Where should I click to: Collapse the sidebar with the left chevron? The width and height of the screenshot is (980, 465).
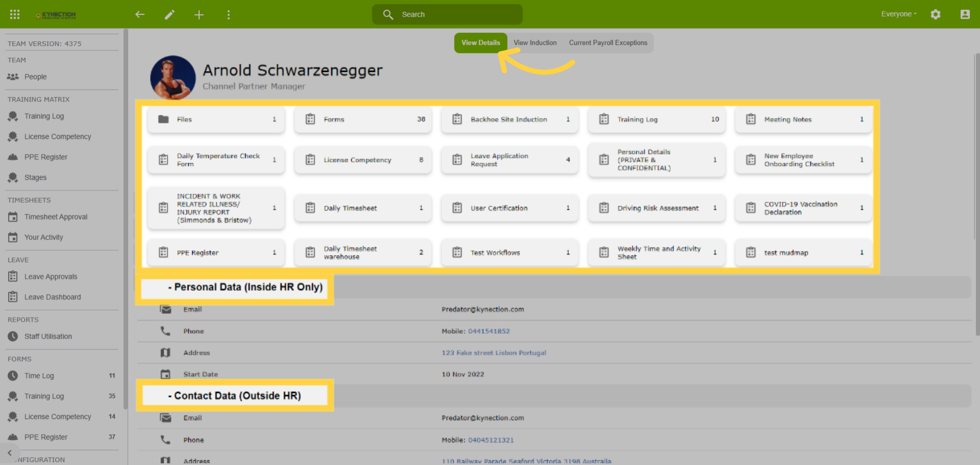[10, 453]
